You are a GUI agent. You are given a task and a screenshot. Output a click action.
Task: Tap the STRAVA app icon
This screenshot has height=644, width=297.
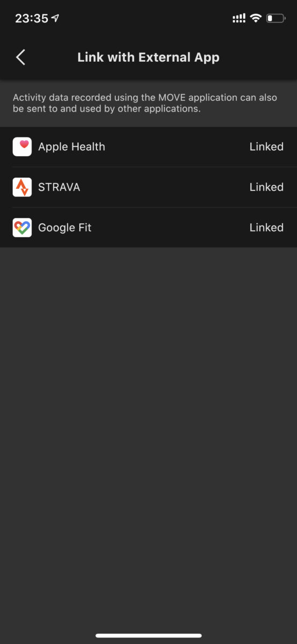22,187
